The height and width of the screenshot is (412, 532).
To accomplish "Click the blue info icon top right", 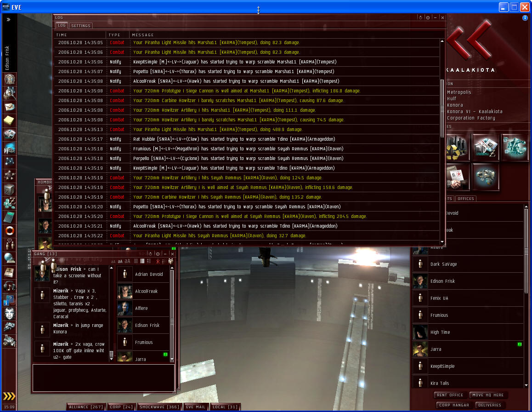I will tap(525, 17).
